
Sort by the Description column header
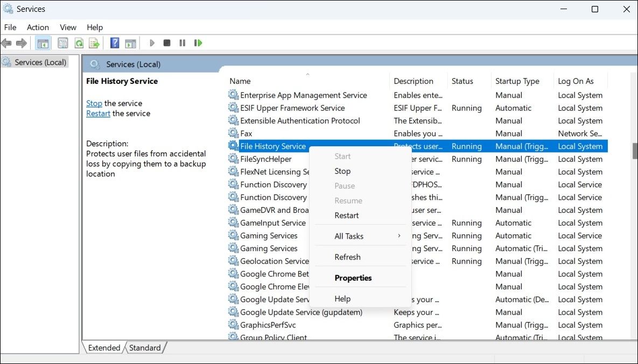(x=418, y=81)
